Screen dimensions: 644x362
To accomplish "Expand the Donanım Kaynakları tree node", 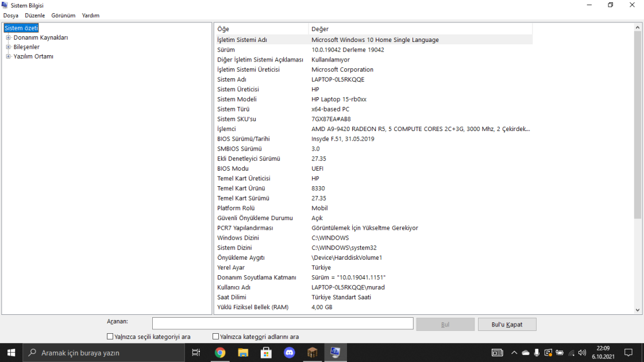I will tap(8, 37).
